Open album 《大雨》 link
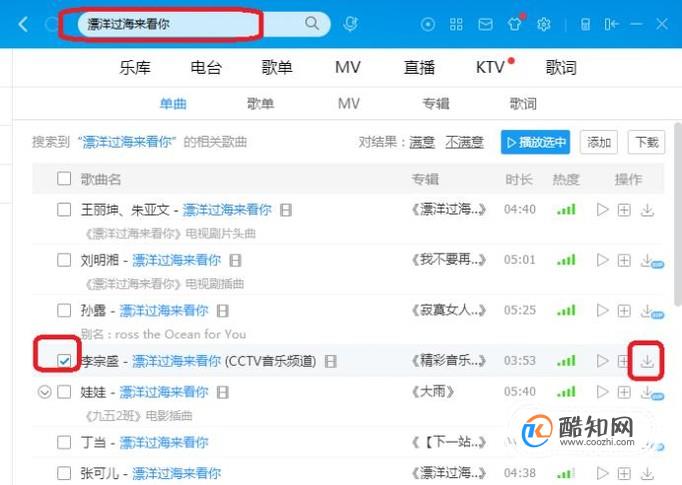Image resolution: width=682 pixels, height=485 pixels. click(433, 392)
